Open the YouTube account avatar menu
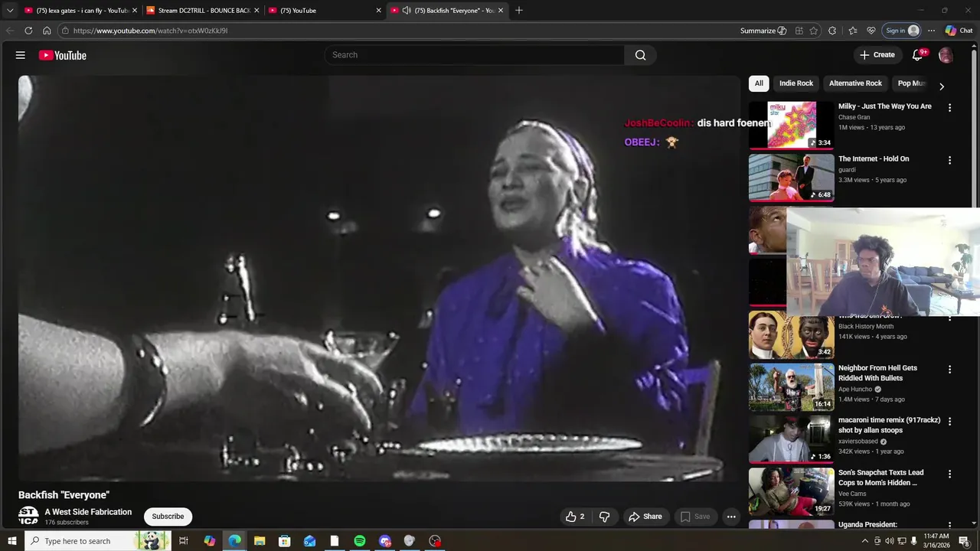The image size is (980, 551). [x=946, y=55]
